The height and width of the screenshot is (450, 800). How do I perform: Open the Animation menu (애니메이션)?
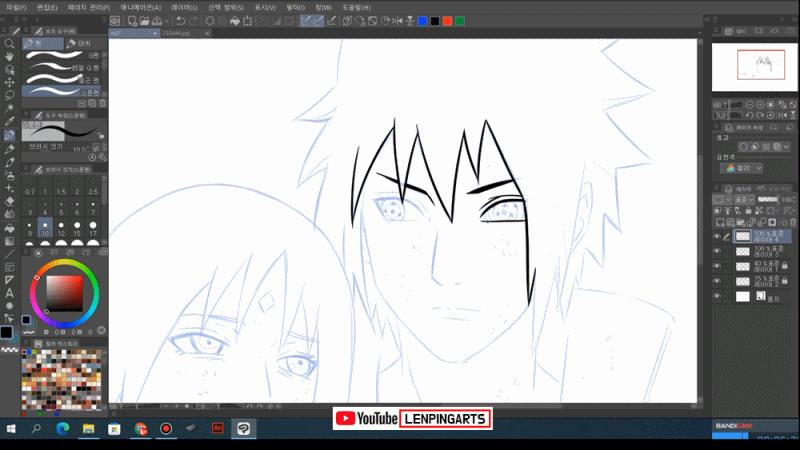point(140,8)
